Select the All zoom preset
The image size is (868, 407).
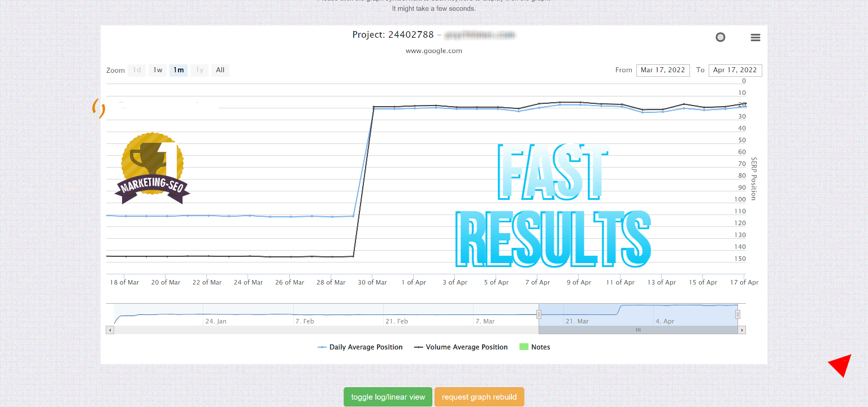[220, 70]
